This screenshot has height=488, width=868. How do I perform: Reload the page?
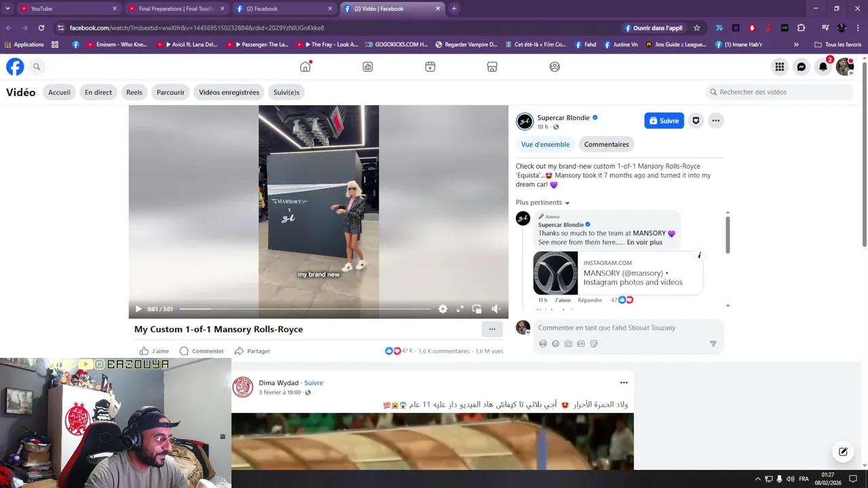41,28
